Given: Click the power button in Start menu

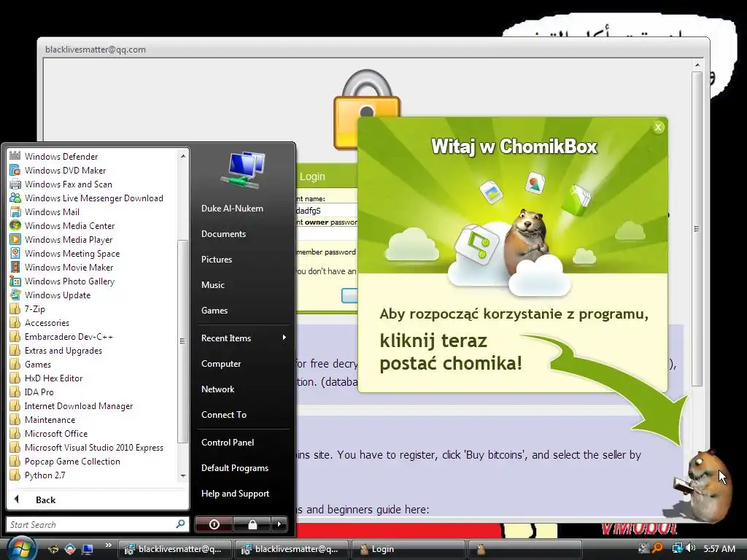Looking at the screenshot, I should (214, 524).
